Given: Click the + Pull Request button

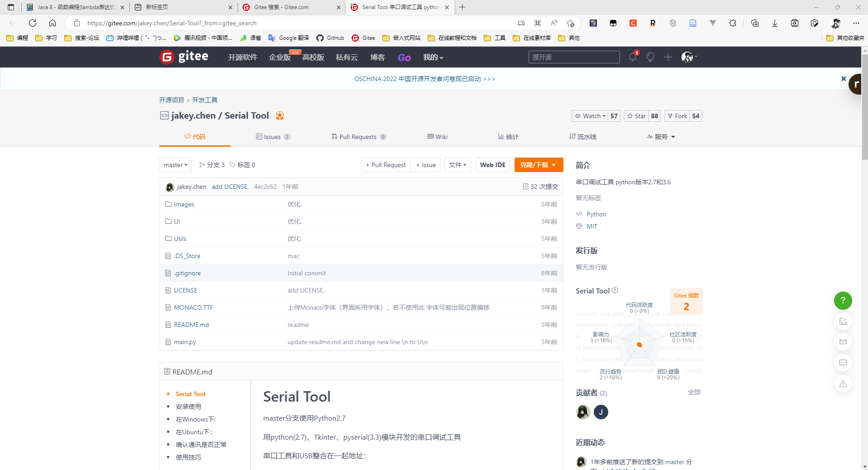Looking at the screenshot, I should coord(386,165).
